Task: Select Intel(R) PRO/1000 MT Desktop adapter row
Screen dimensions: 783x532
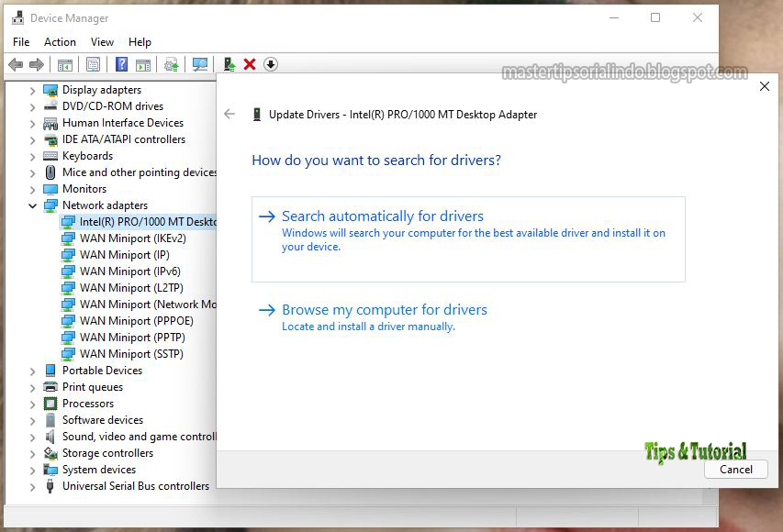Action: click(x=139, y=222)
